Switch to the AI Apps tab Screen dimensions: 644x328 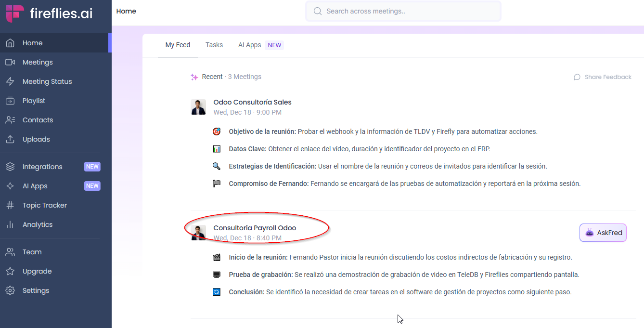click(x=249, y=45)
